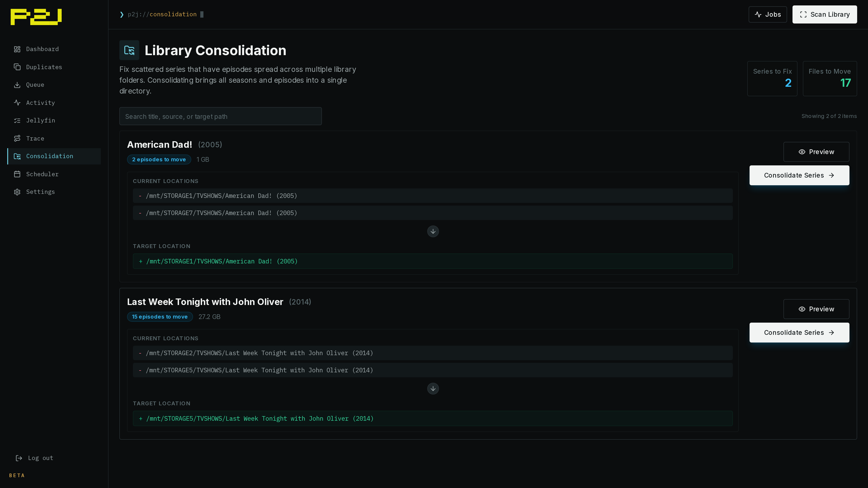This screenshot has width=868, height=488.
Task: Click the Series to Fix stat card
Action: [x=772, y=78]
